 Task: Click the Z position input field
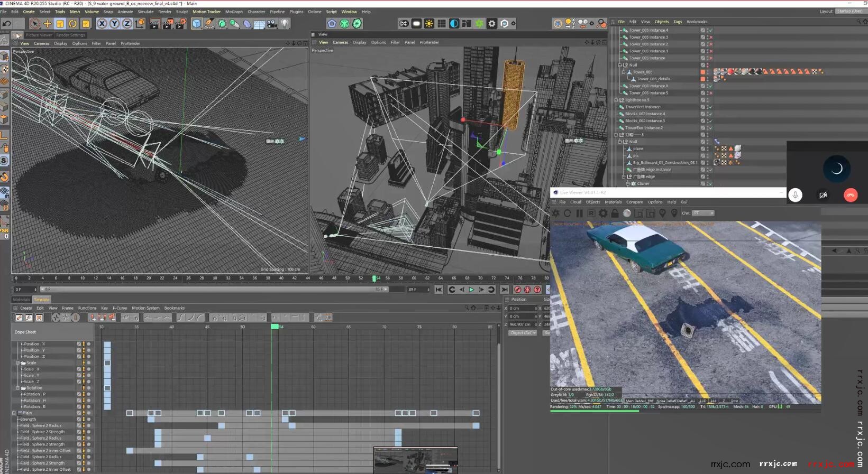523,324
